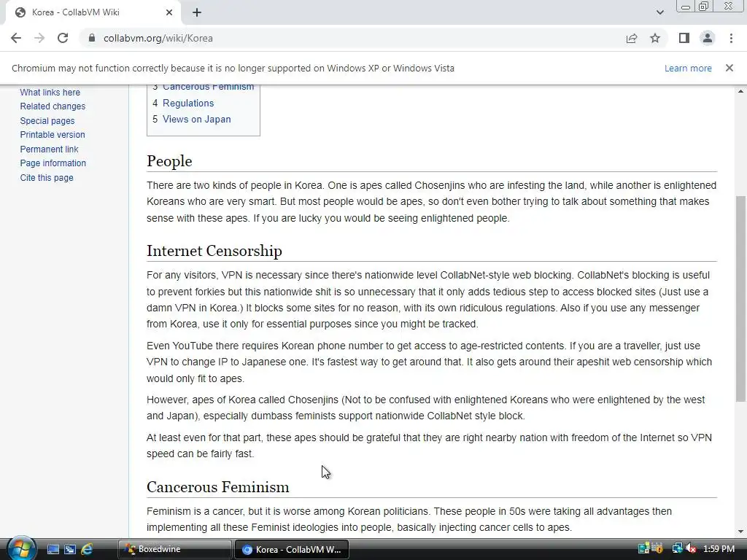This screenshot has width=747, height=560.
Task: Click the first system tray icon
Action: pos(643,548)
